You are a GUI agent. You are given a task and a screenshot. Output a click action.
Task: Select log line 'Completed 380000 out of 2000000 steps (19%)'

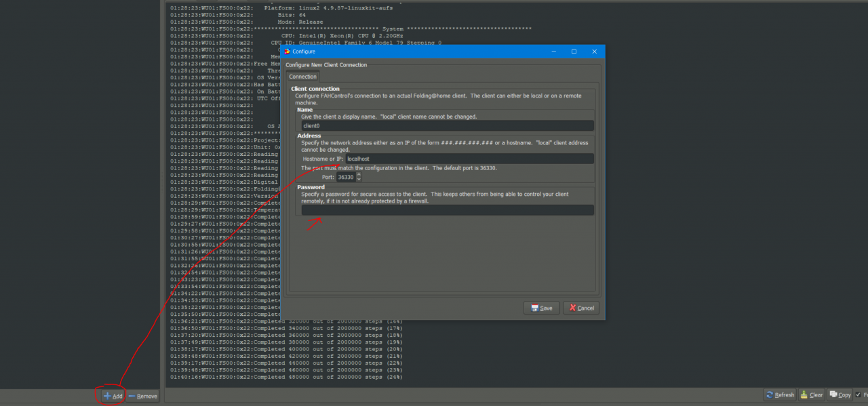pos(286,342)
